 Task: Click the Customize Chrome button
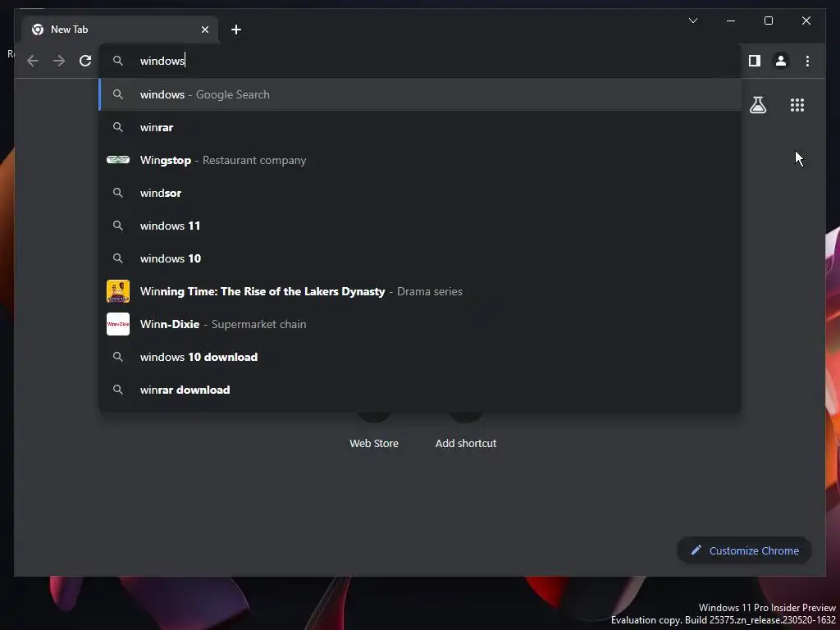pos(744,550)
